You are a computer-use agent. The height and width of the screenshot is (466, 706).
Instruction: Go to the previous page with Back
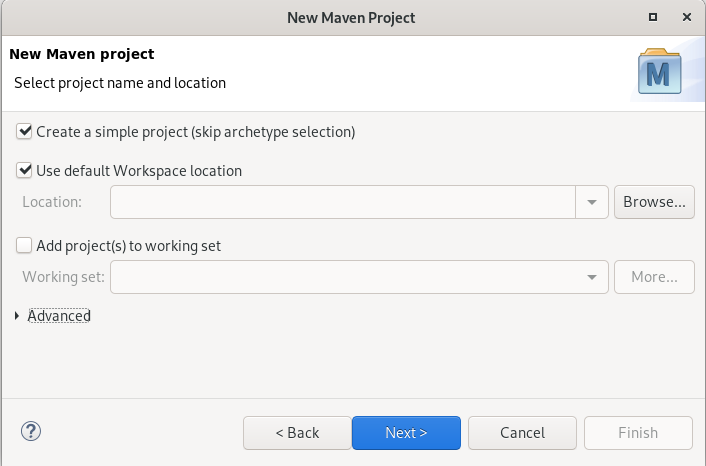(x=297, y=433)
